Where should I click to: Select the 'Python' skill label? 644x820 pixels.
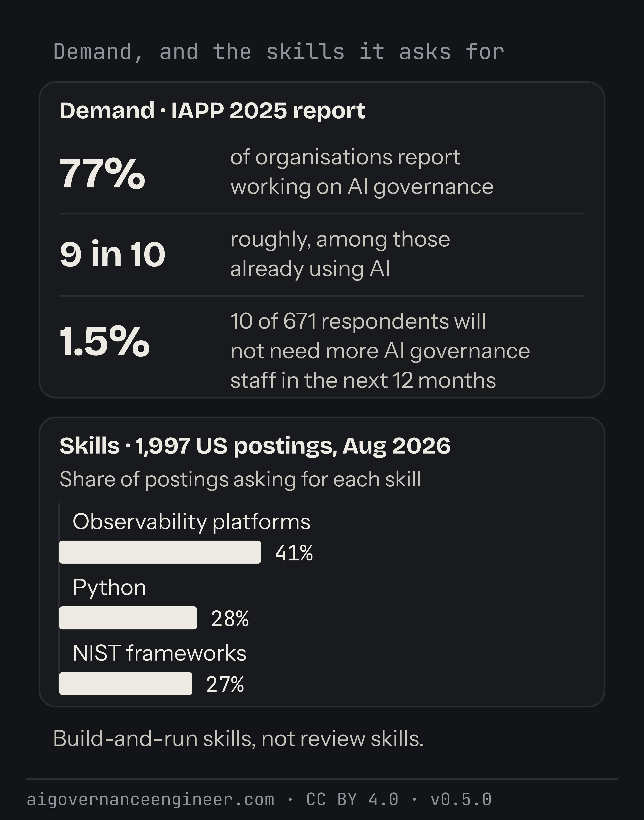tap(109, 588)
